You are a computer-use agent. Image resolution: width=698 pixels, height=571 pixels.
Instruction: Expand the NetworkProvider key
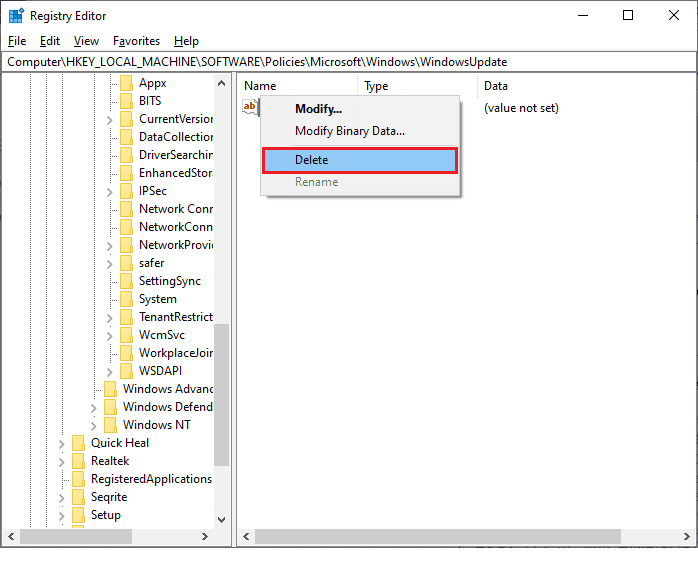coord(110,246)
